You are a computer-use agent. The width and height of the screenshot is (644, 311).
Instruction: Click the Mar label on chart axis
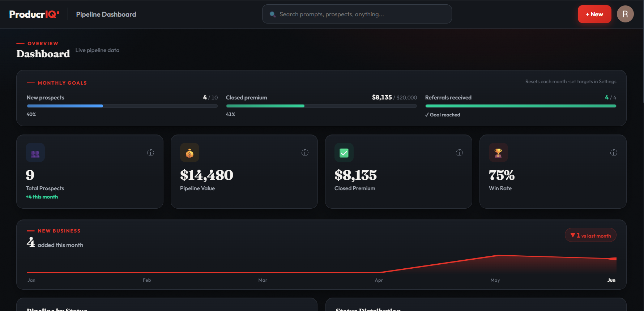[x=263, y=280]
